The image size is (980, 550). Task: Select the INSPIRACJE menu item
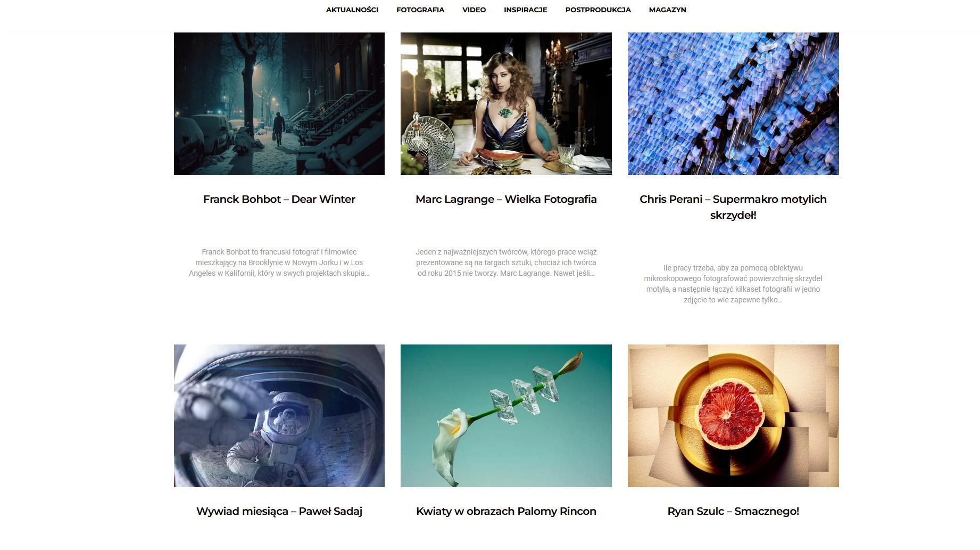point(525,10)
